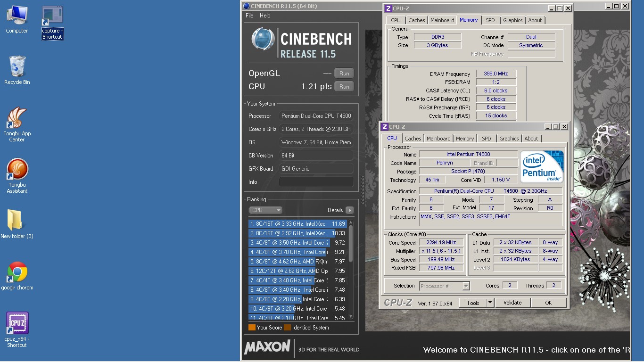Open cpuz_x64 shortcut icon
The width and height of the screenshot is (644, 362).
(17, 329)
